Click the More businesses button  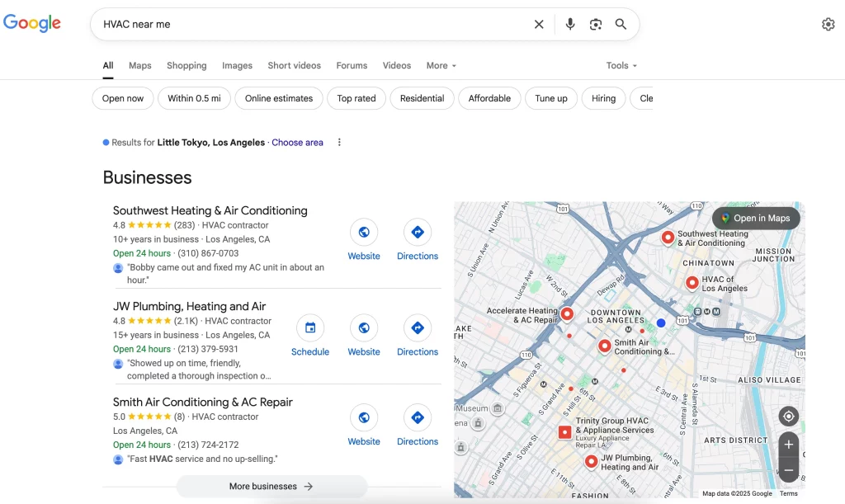(271, 486)
